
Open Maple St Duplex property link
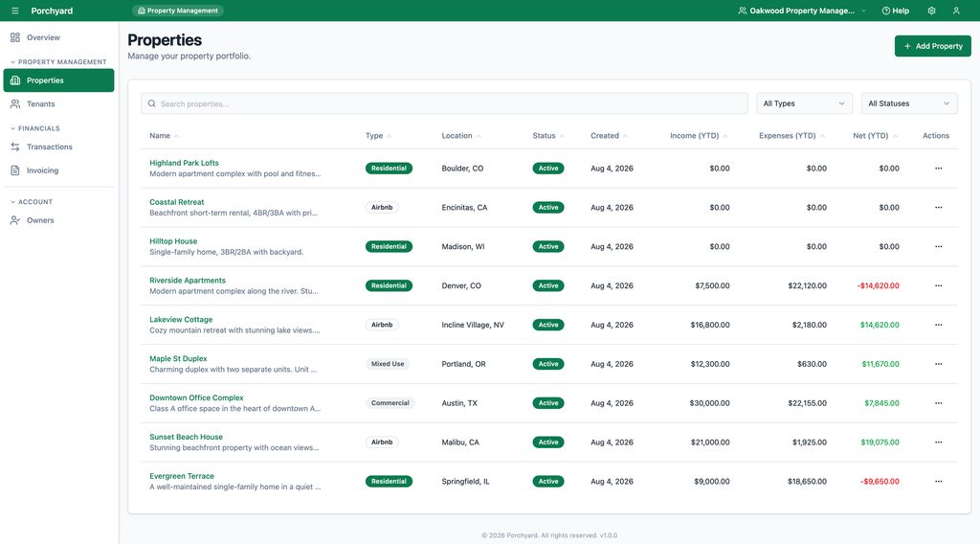pos(178,358)
